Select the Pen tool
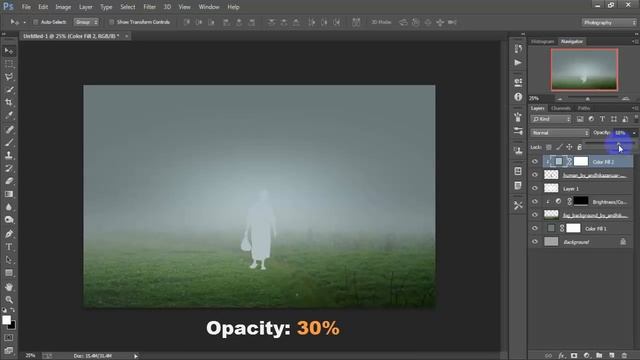Screen dimensions: 640x360 click(x=9, y=234)
